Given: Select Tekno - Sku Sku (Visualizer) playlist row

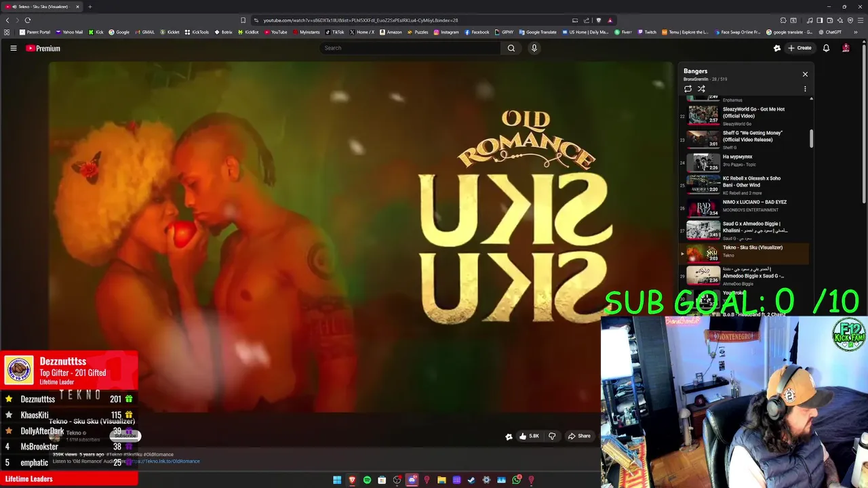Looking at the screenshot, I should tap(745, 253).
